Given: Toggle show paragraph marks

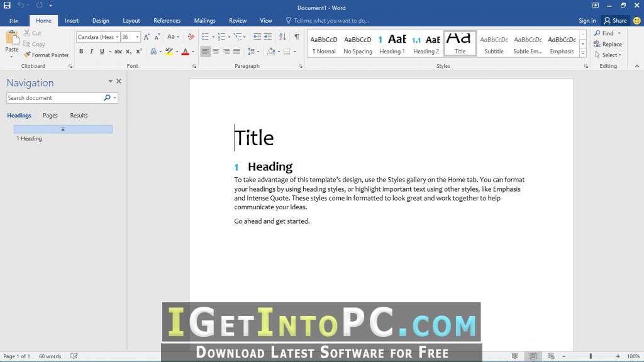Looking at the screenshot, I should (297, 37).
